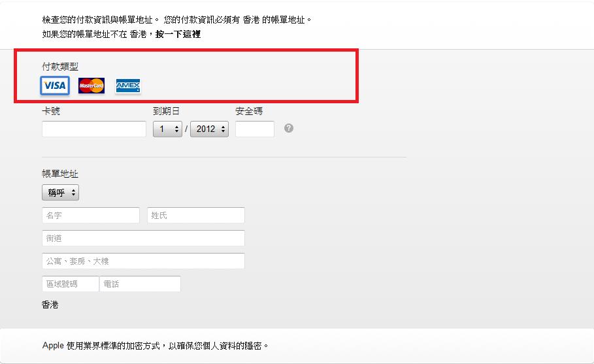Screen dimensions: 594x364
Task: Click the 街道 street field
Action: point(143,239)
